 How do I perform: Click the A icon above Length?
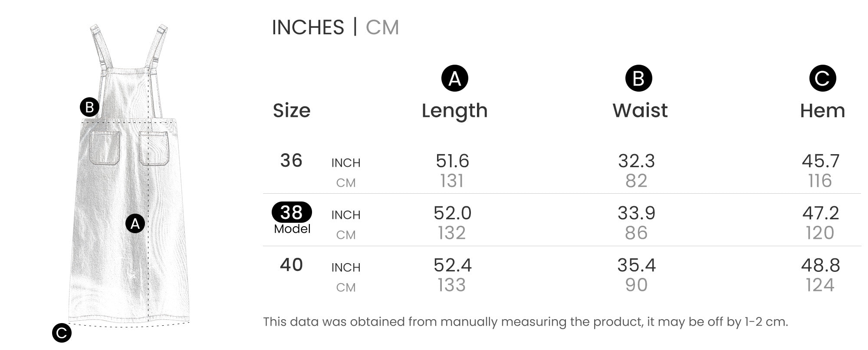(454, 79)
